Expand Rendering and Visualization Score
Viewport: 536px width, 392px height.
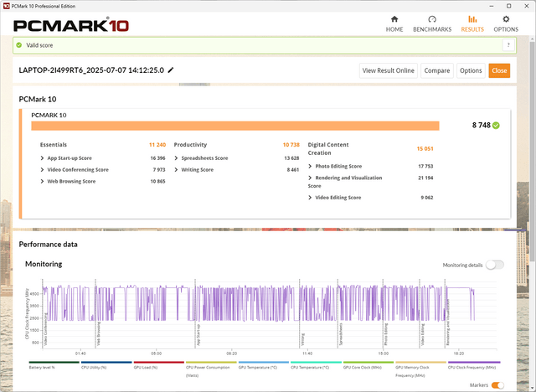click(310, 178)
